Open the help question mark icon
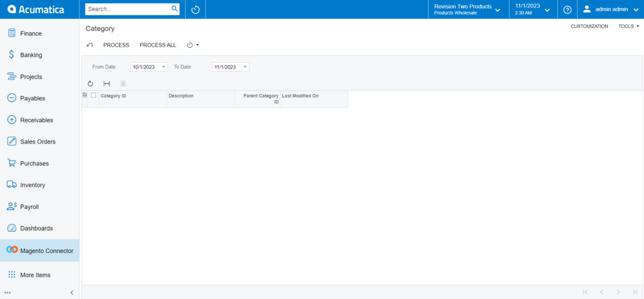This screenshot has height=299, width=644. (568, 9)
